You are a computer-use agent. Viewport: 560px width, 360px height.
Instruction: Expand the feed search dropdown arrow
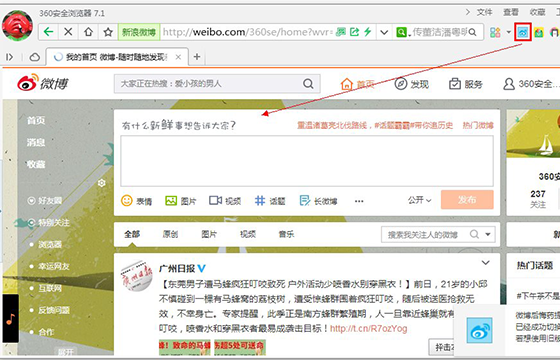(488, 235)
